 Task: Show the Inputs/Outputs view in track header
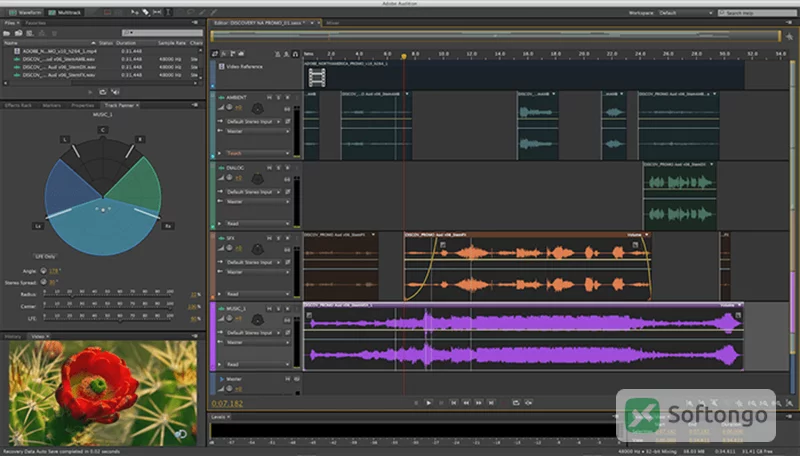click(215, 54)
